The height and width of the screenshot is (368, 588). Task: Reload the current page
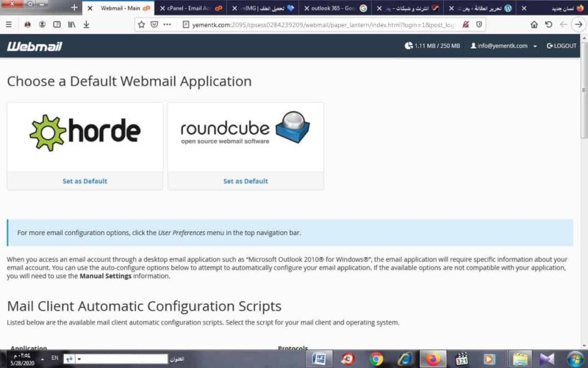pos(548,24)
